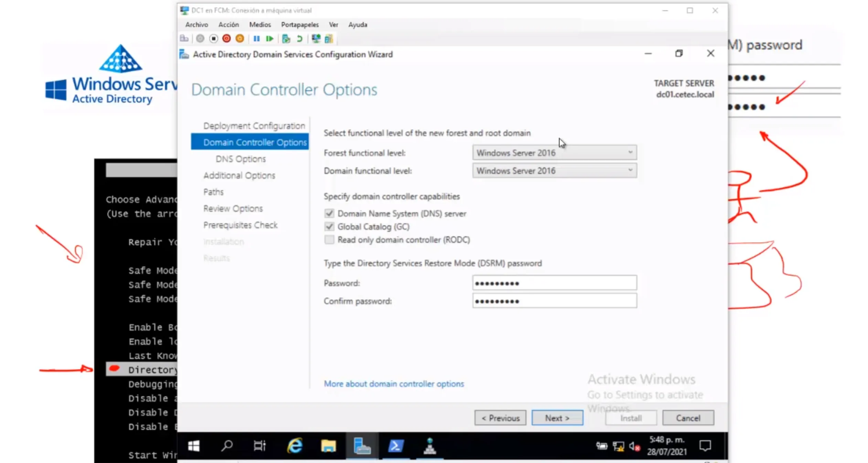The height and width of the screenshot is (463, 868).
Task: Click the red Shut Down VM icon
Action: coord(226,39)
